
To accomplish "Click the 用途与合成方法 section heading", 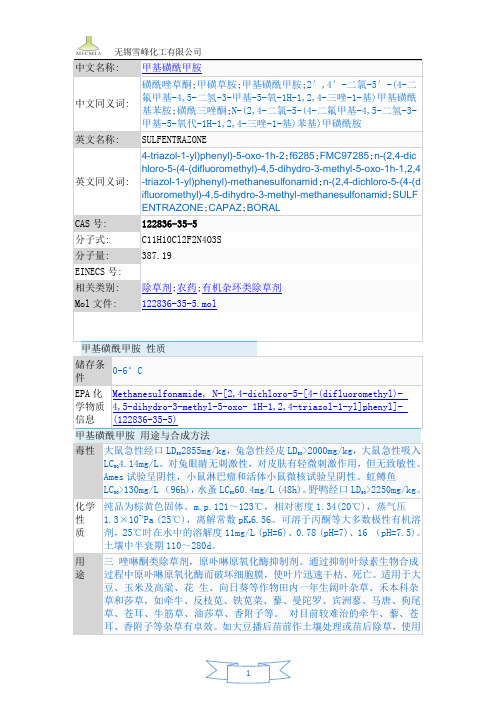I will pyautogui.click(x=142, y=435).
